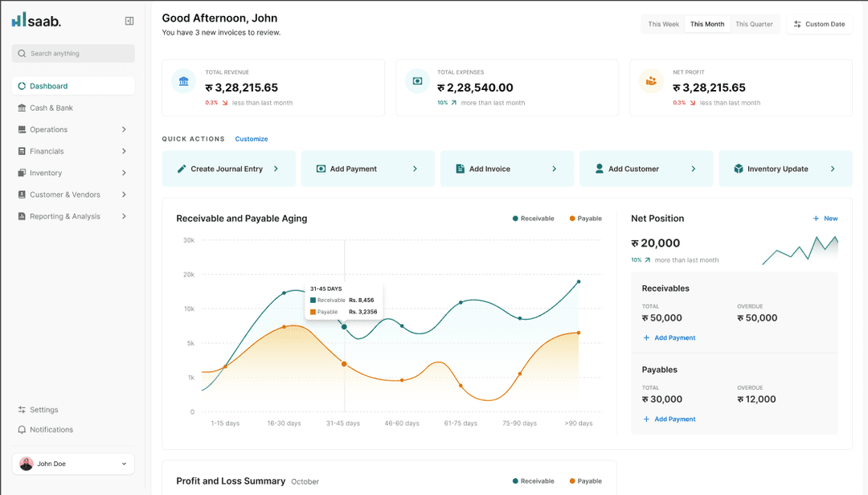The height and width of the screenshot is (495, 868).
Task: Click the Search anything input field
Action: coord(72,53)
